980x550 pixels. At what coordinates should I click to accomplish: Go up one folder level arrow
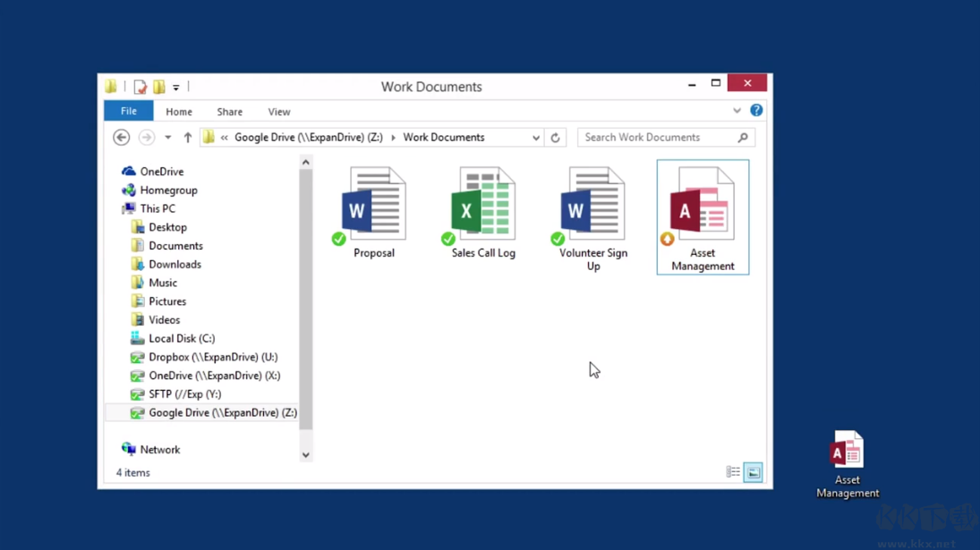[188, 138]
